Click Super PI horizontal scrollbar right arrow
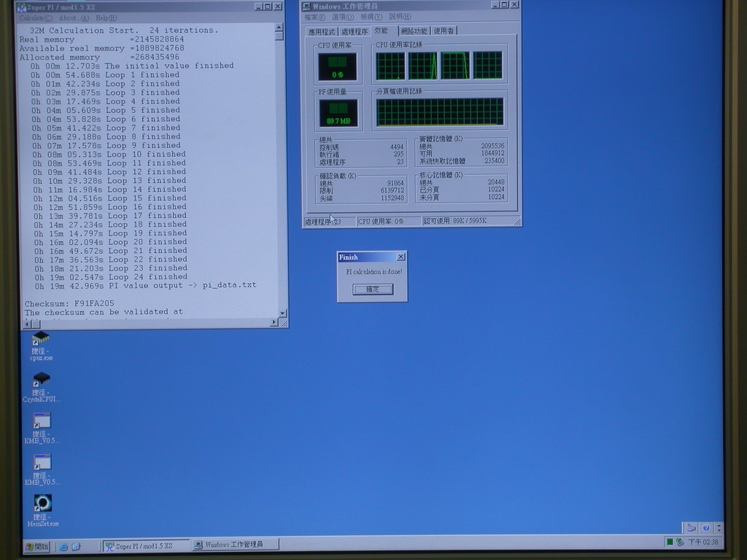The height and width of the screenshot is (560, 747). point(274,323)
